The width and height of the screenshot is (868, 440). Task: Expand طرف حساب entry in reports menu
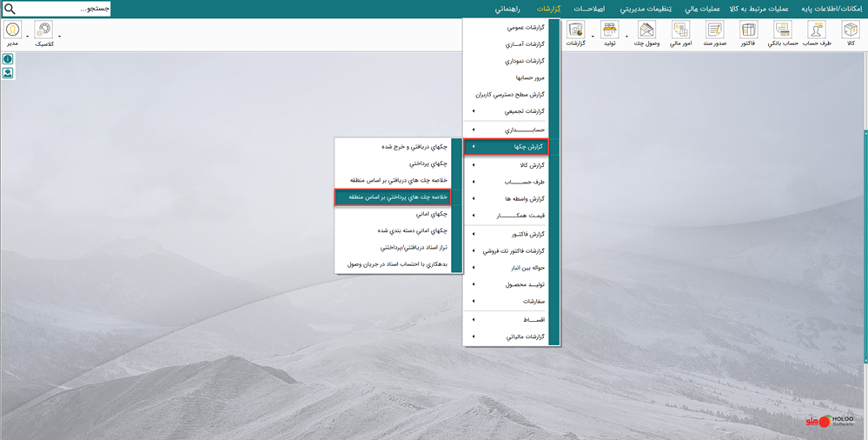click(x=506, y=181)
